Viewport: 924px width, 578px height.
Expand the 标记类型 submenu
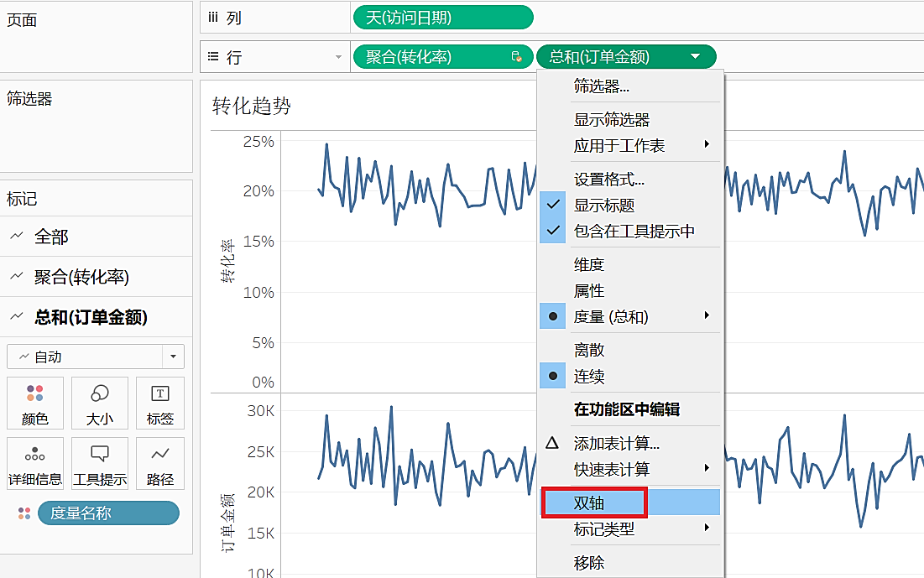tap(630, 529)
